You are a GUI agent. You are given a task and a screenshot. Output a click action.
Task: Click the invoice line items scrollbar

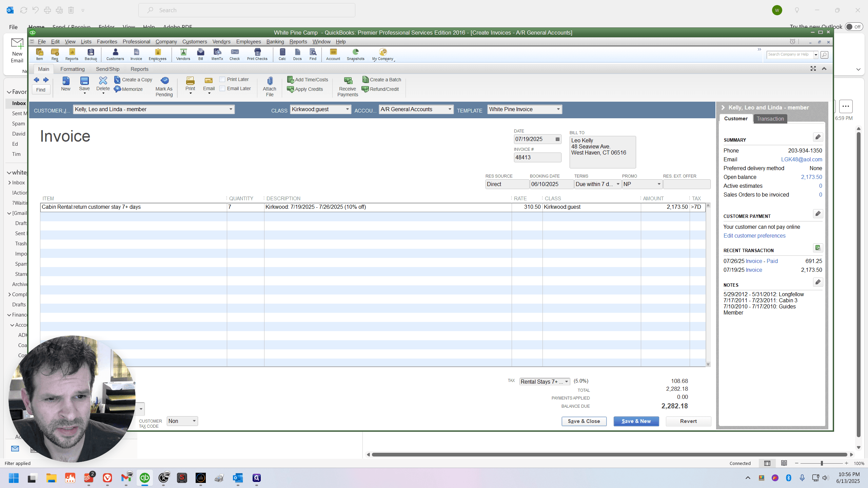coord(708,285)
